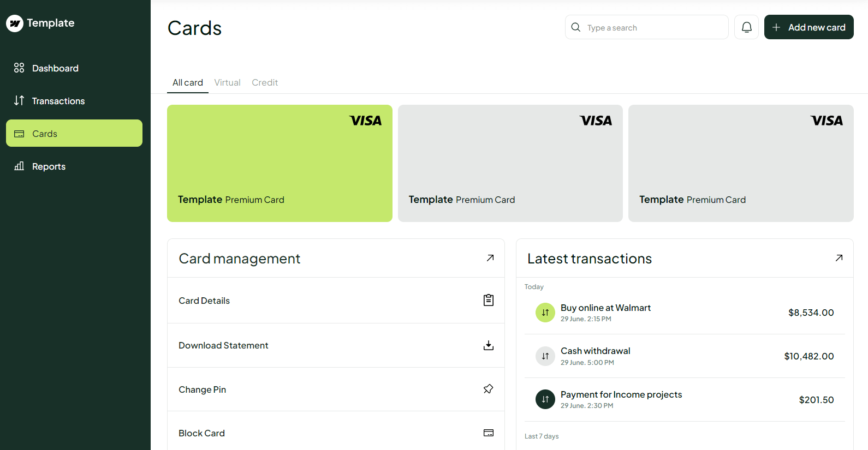Click the Template logo icon
The width and height of the screenshot is (868, 450).
15,23
